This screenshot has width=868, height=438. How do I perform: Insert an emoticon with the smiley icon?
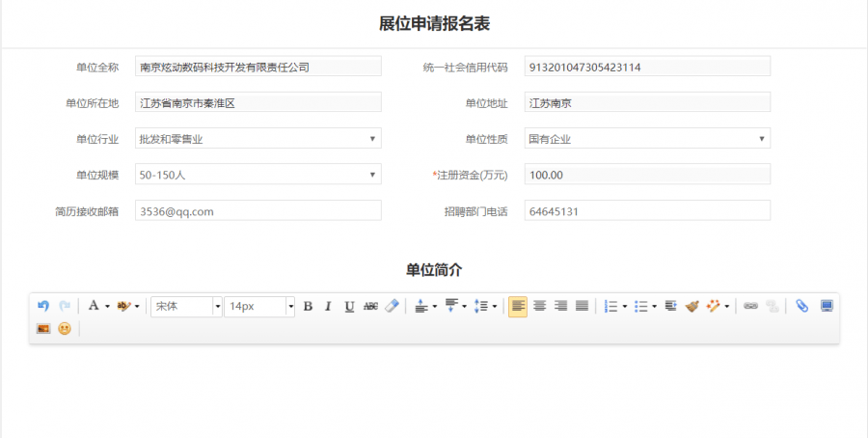(65, 328)
